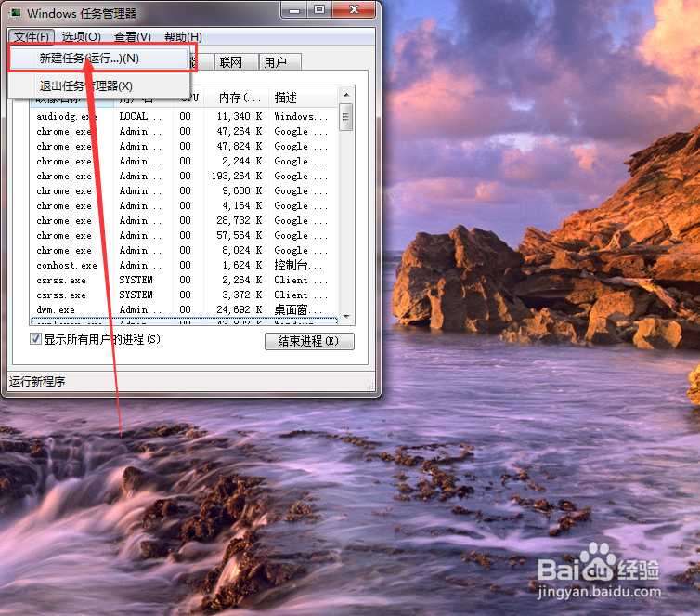Open the 文件(F) menu

pos(32,36)
